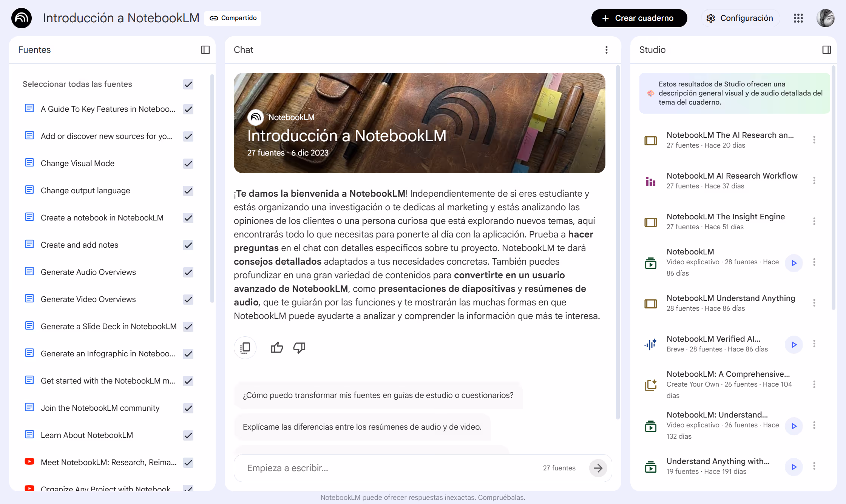Click document icon of Learn About NotebookLM
The height and width of the screenshot is (504, 846).
[29, 434]
